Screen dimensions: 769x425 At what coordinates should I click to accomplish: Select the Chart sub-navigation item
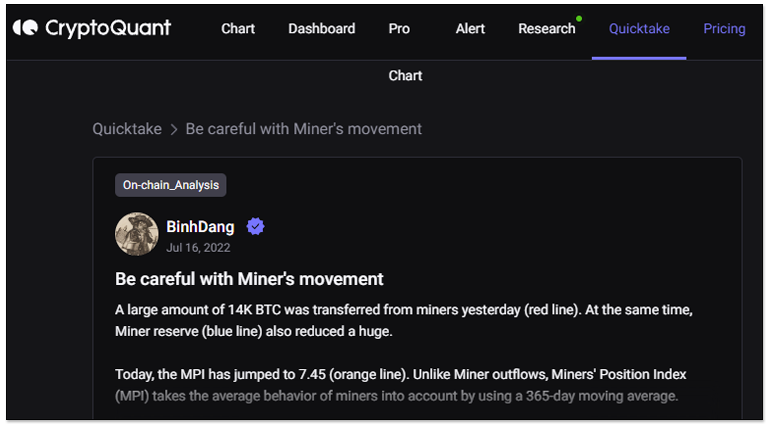[405, 75]
